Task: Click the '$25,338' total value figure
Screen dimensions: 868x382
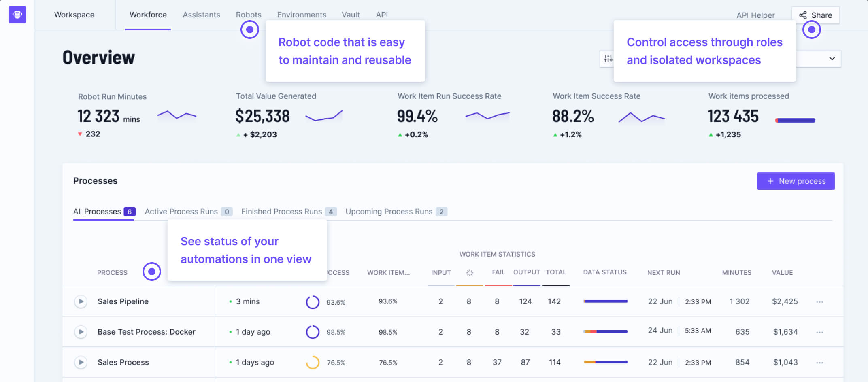Action: click(x=262, y=116)
